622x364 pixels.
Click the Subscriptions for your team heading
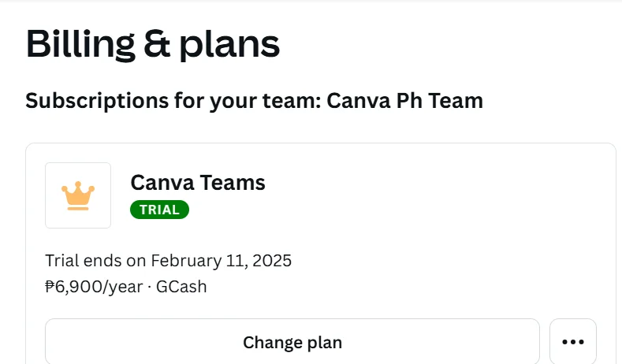[x=255, y=101]
